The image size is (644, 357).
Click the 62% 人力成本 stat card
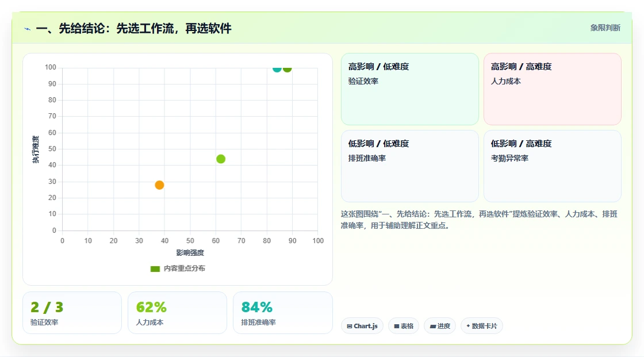click(x=178, y=313)
